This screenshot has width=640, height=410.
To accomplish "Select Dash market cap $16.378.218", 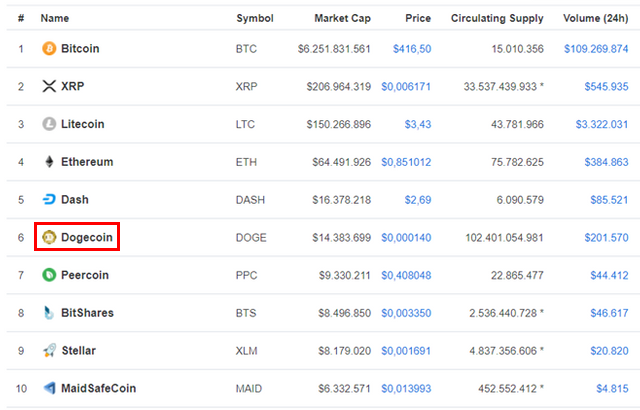I will pos(341,200).
